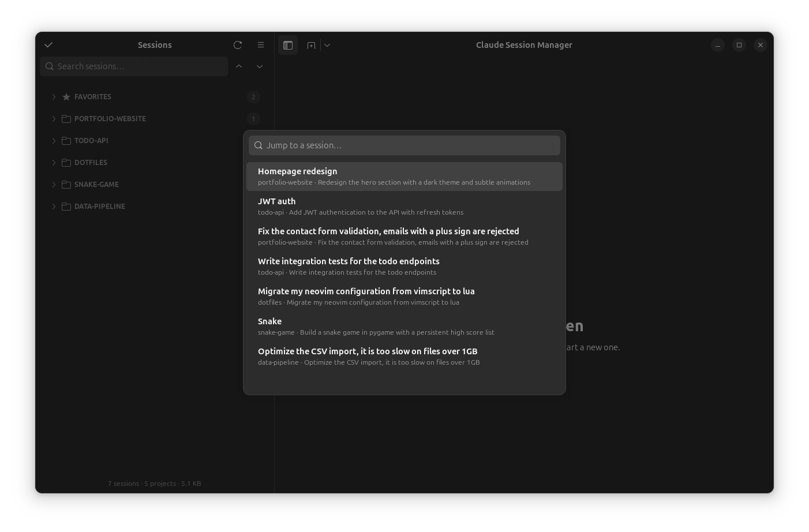Click the Sessions sidebar title

tap(155, 45)
